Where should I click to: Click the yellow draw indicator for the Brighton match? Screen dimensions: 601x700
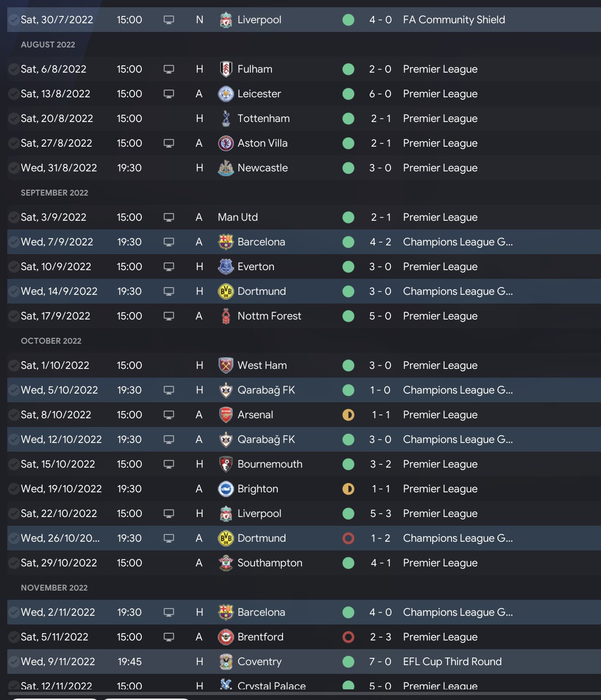point(348,489)
